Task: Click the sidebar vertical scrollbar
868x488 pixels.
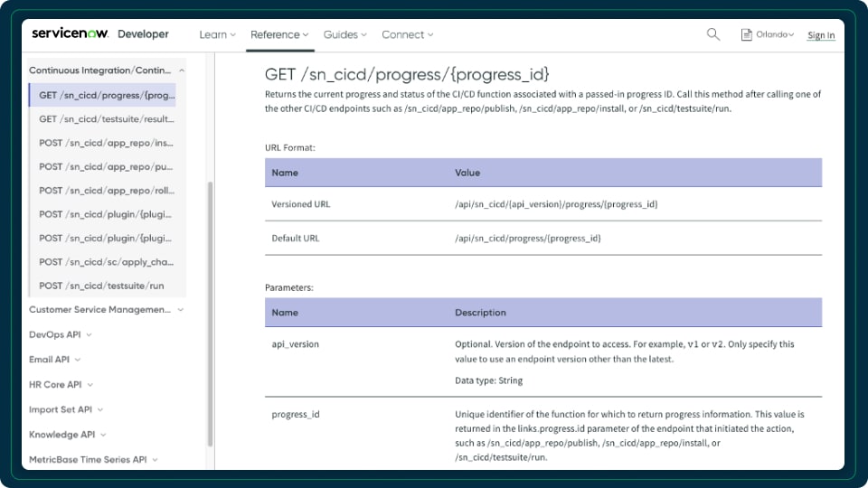Action: point(210,314)
